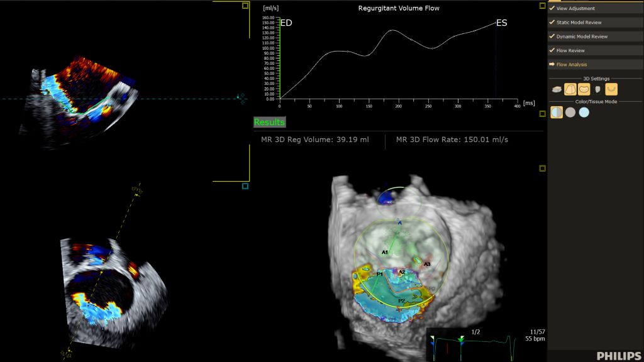Click the green ECG frame marker
644x362 pixels.
point(461,339)
